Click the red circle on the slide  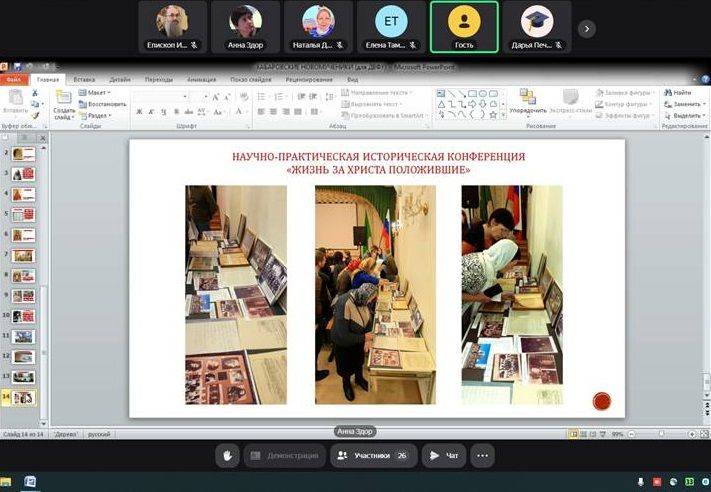coord(602,401)
